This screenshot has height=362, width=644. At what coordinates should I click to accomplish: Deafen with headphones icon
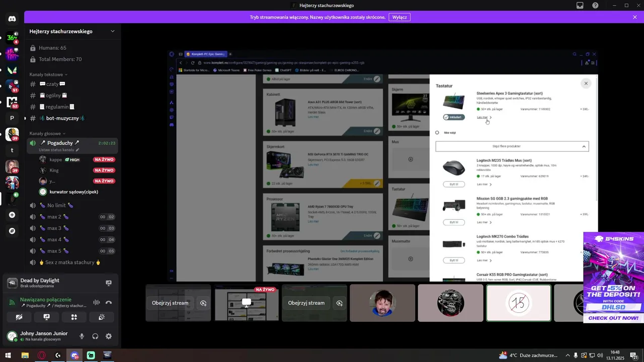click(95, 336)
